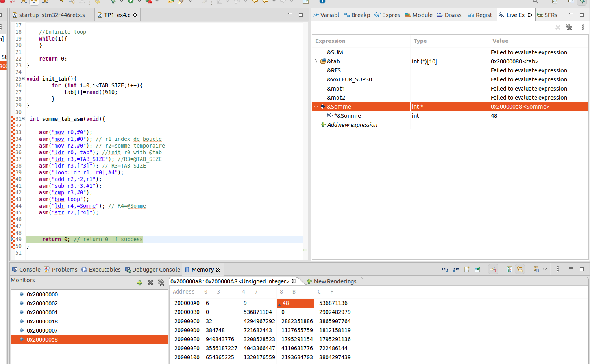Remove all Live Expressions with double-X icon
Screen dimensions: 590x364
(569, 27)
